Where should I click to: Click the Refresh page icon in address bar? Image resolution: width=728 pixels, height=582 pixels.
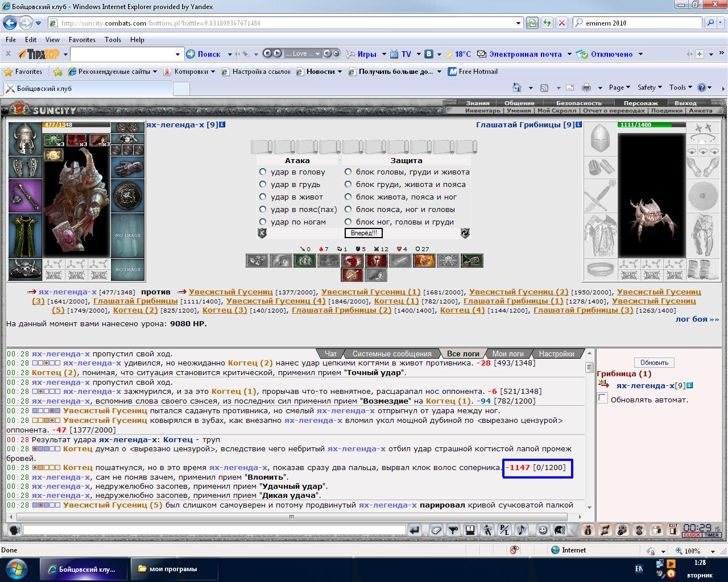pos(547,23)
